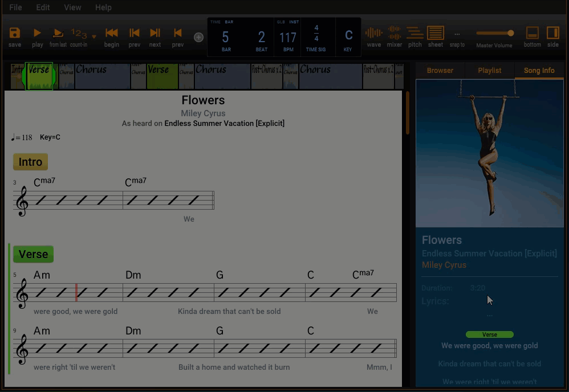This screenshot has width=569, height=392.
Task: Click the KEY C display
Action: click(348, 35)
